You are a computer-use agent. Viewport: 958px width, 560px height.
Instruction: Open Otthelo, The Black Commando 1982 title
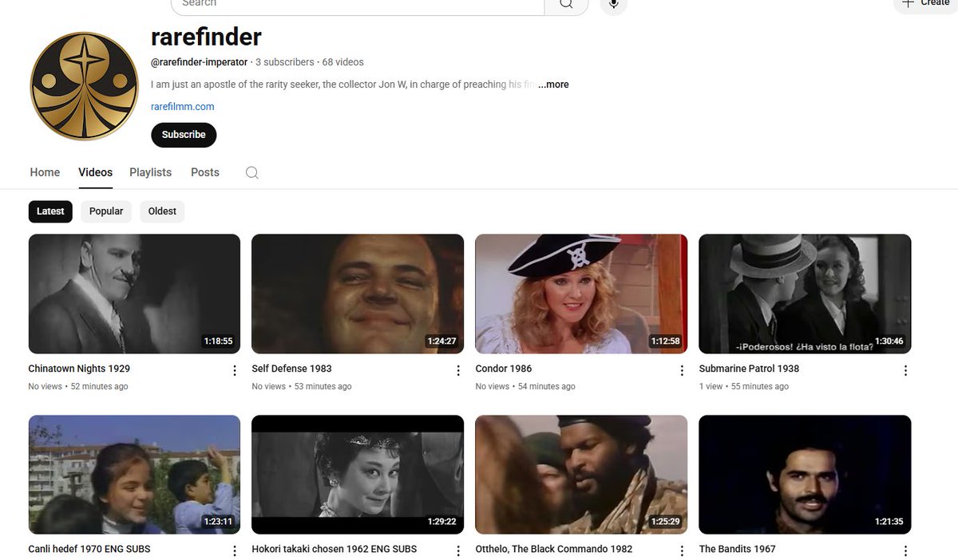pos(553,549)
